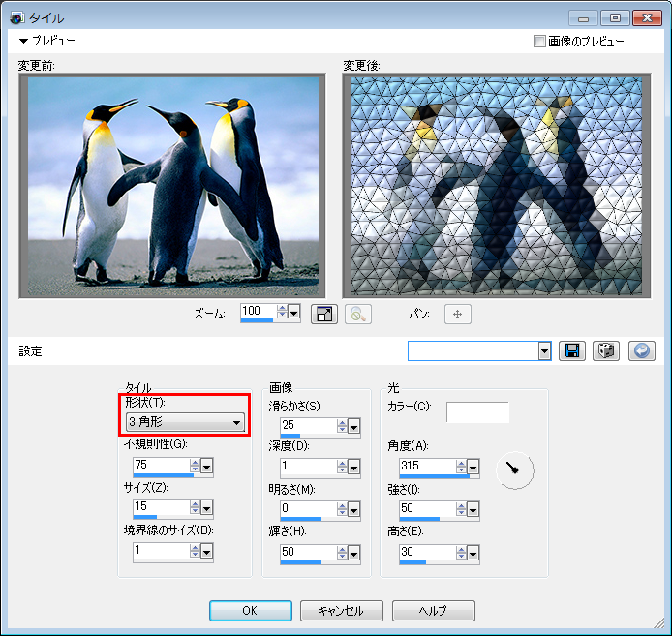Viewport: 672px width, 636px height.
Task: Open the 境界線のサイズ(B) dropdown arrow
Action: coord(206,552)
